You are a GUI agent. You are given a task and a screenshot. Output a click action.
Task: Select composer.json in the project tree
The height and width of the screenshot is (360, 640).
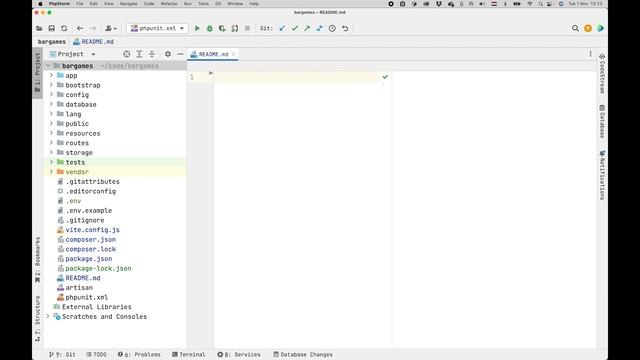(x=91, y=239)
